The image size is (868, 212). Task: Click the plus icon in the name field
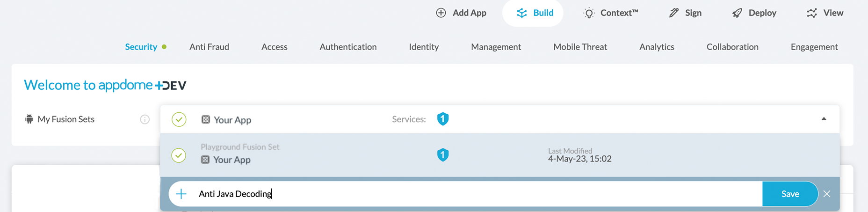coord(181,194)
